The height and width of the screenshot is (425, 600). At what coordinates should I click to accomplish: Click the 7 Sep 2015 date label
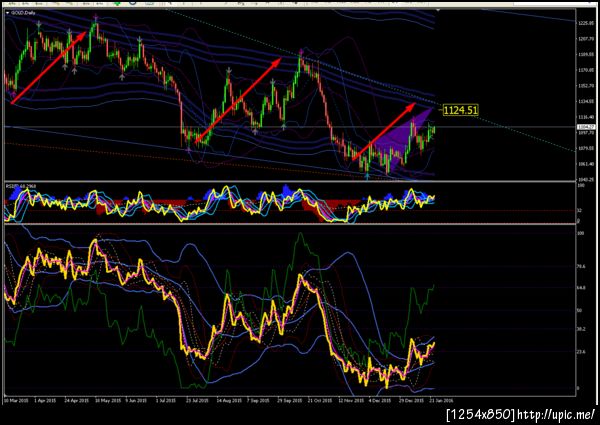[x=258, y=401]
